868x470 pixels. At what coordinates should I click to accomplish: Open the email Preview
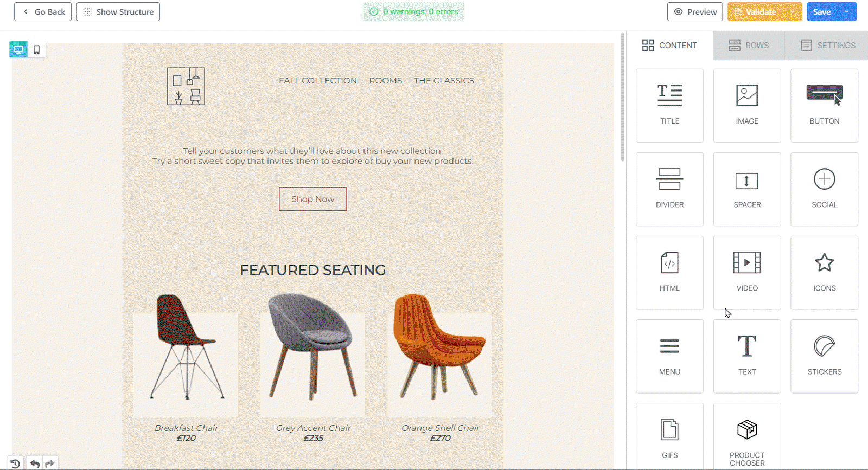coord(695,12)
